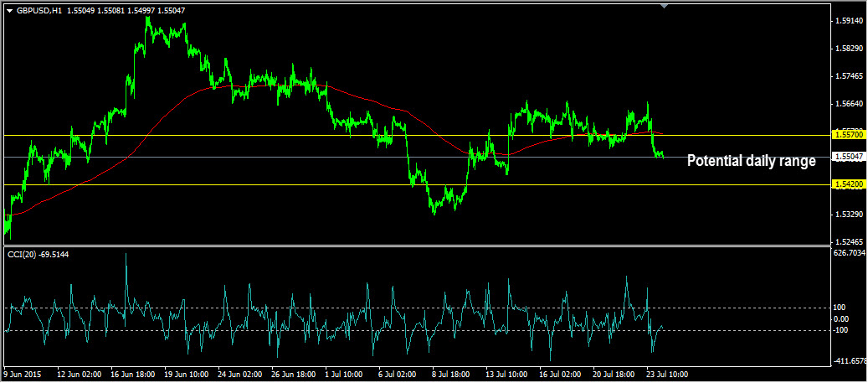Select the 1.54200 yellow price level label
868x383 pixels.
[849, 184]
